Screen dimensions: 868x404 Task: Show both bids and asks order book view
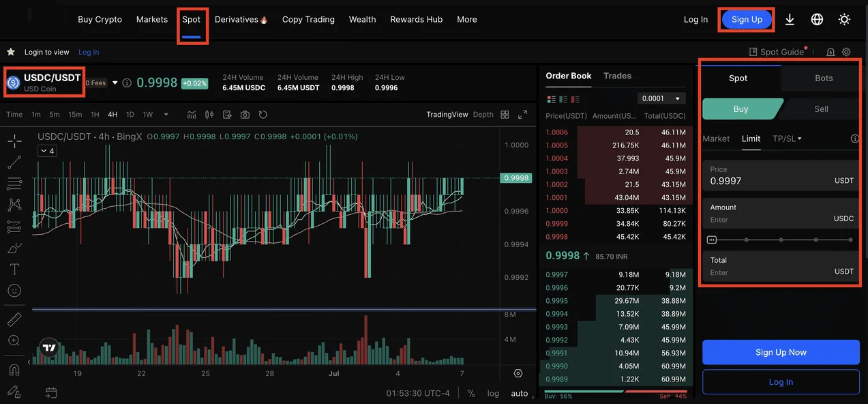pos(552,99)
